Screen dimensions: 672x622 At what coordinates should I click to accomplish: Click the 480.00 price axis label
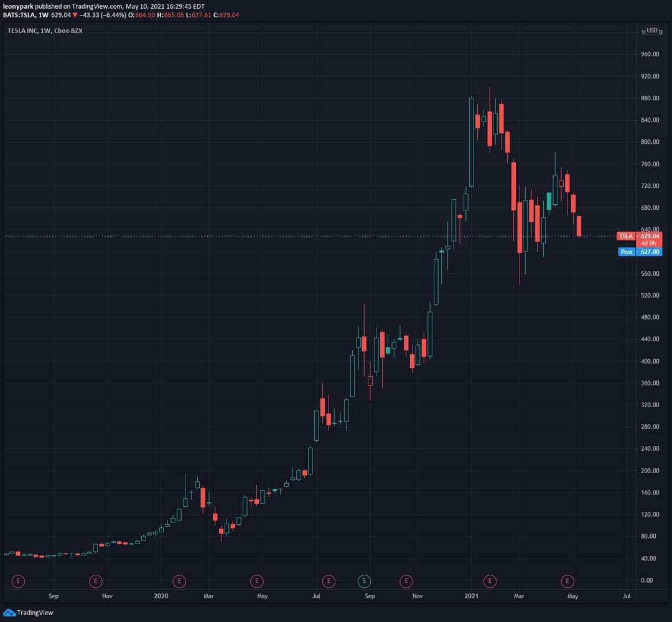pos(650,317)
